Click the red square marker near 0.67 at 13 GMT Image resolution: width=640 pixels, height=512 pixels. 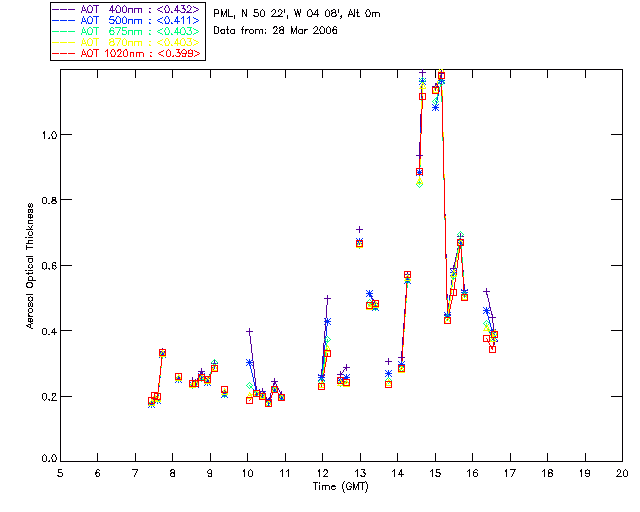pos(359,243)
